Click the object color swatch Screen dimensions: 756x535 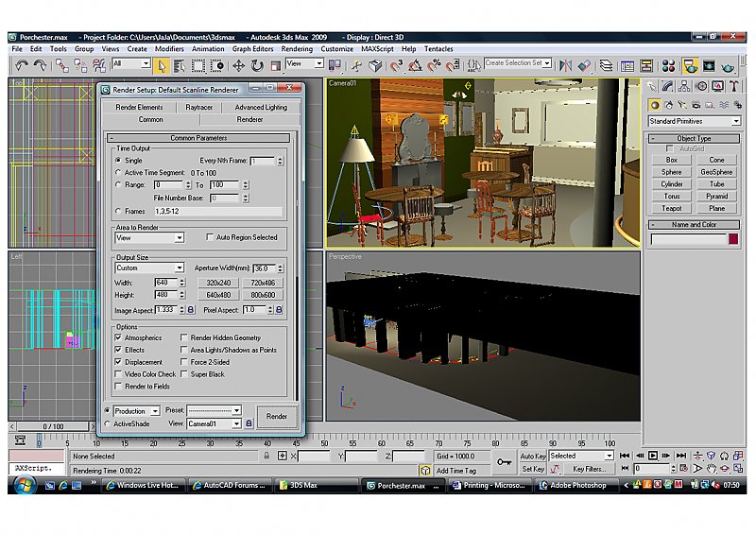[x=733, y=239]
